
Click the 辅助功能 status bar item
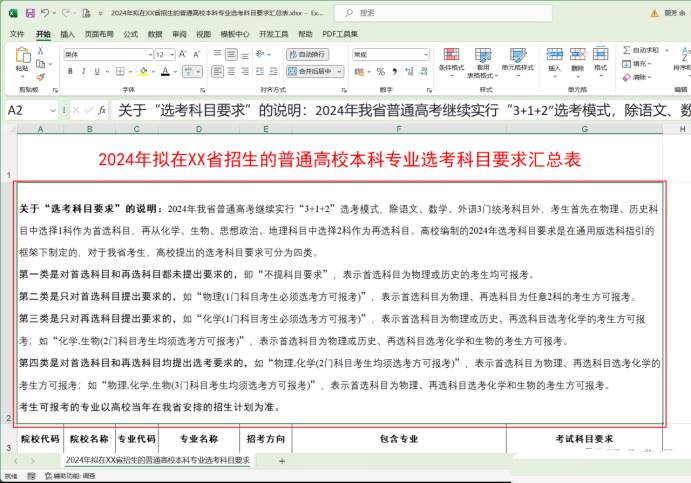click(x=70, y=476)
